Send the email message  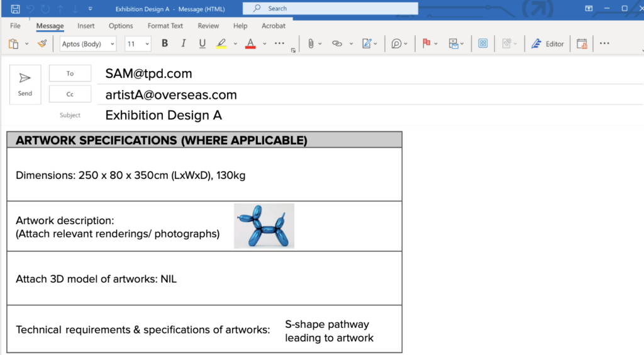pos(25,84)
